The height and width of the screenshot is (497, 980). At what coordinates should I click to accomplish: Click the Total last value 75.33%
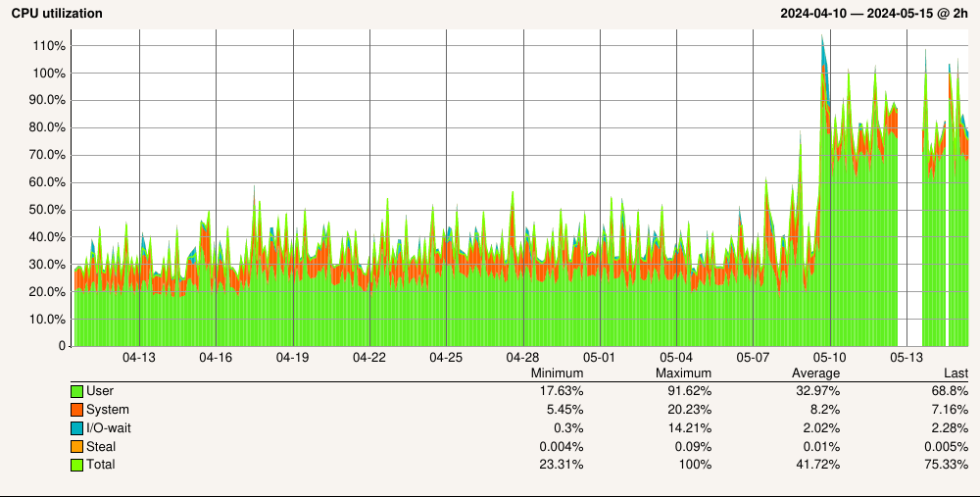point(946,465)
